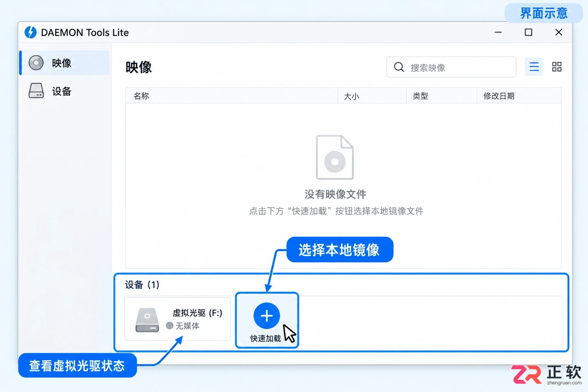Click the 映像 page heading
The image size is (588, 392).
[x=139, y=67]
